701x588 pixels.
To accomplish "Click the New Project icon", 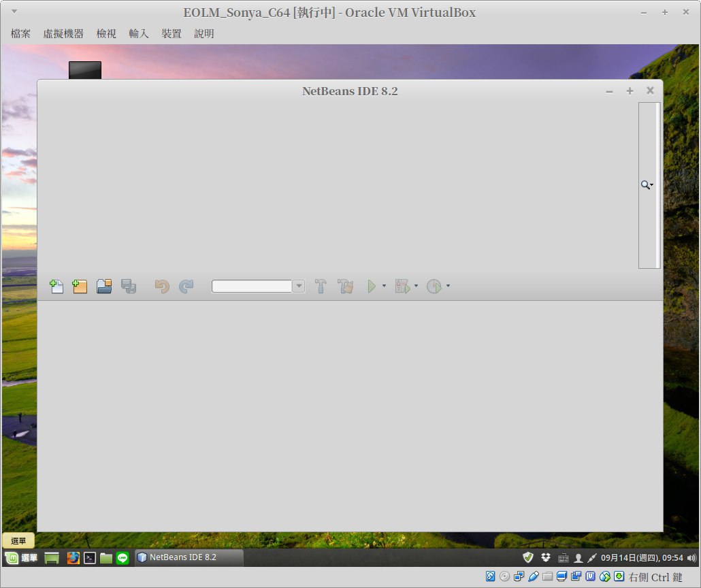I will tap(80, 287).
